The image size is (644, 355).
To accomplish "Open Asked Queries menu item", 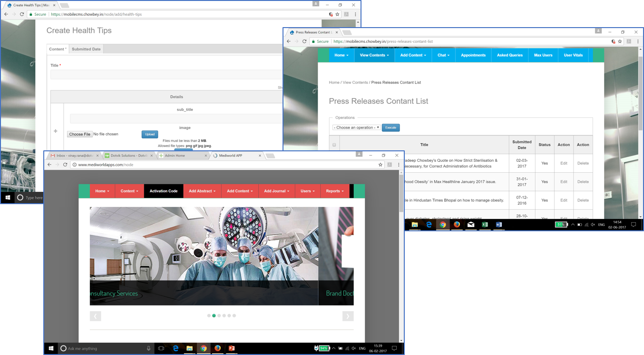I will [510, 55].
